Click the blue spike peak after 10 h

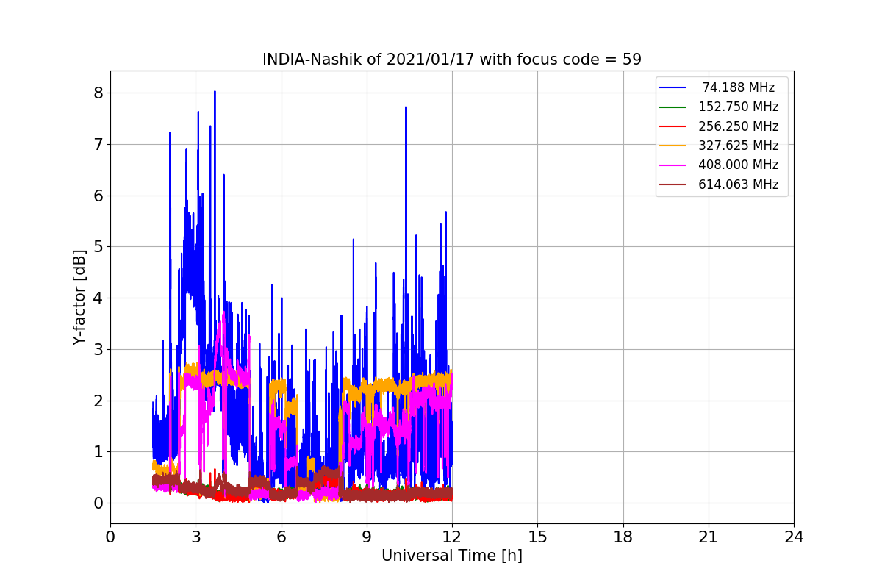click(406, 107)
